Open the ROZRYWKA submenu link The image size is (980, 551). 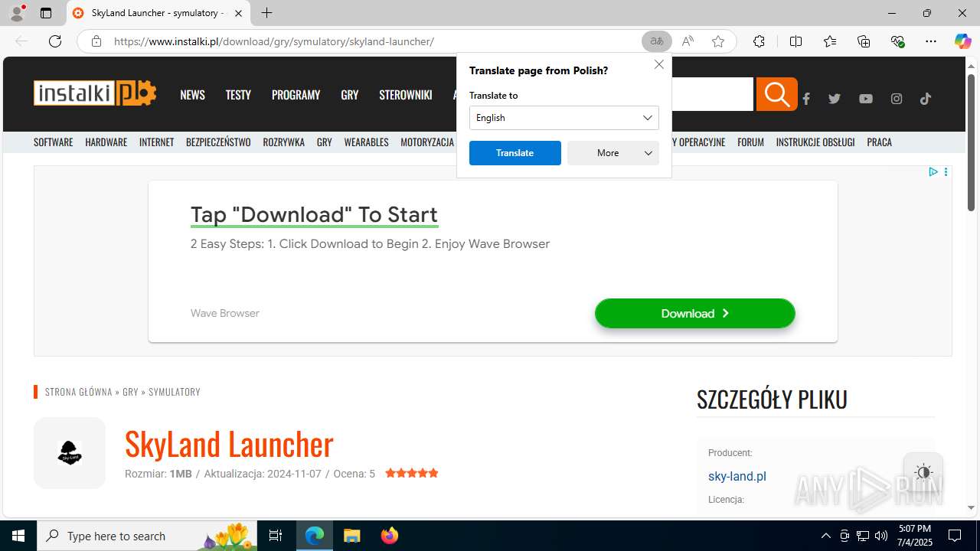coord(284,142)
